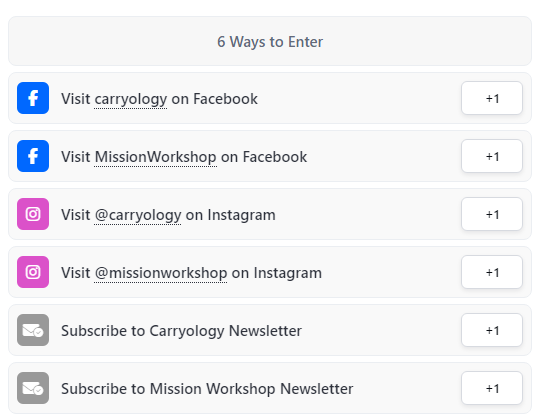Click Facebook icon beside Visit MissionWorkshop
This screenshot has height=420, width=540.
click(x=33, y=156)
